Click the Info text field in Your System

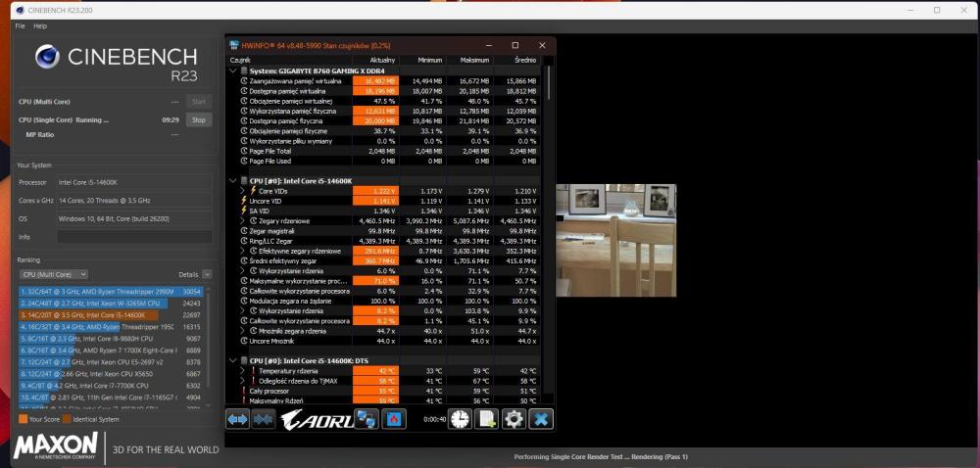[134, 237]
